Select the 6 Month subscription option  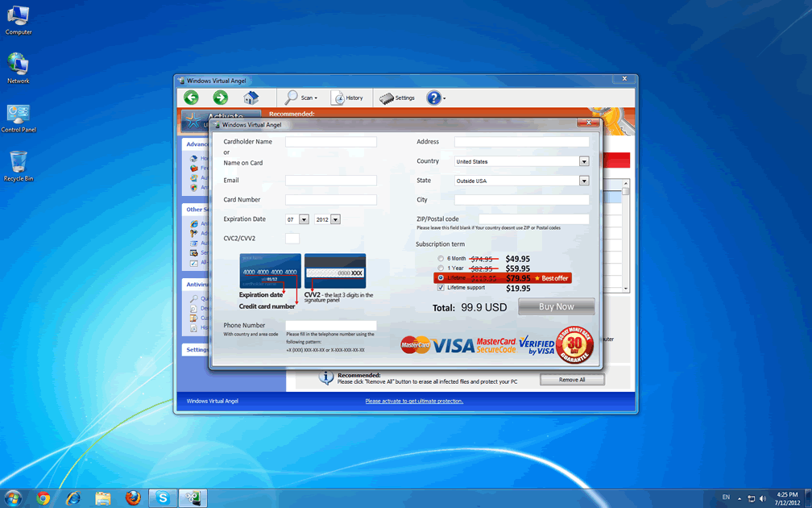click(x=441, y=259)
